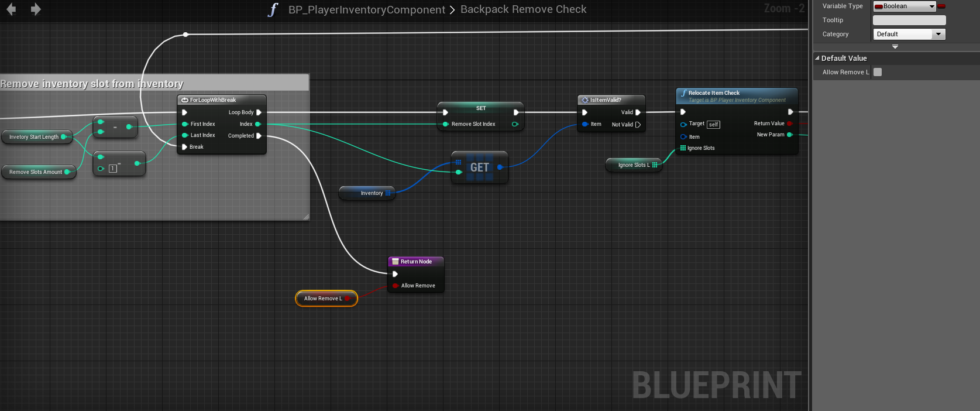Click the Remove Slot Index input pin
Screen dimensions: 980x411
[446, 124]
